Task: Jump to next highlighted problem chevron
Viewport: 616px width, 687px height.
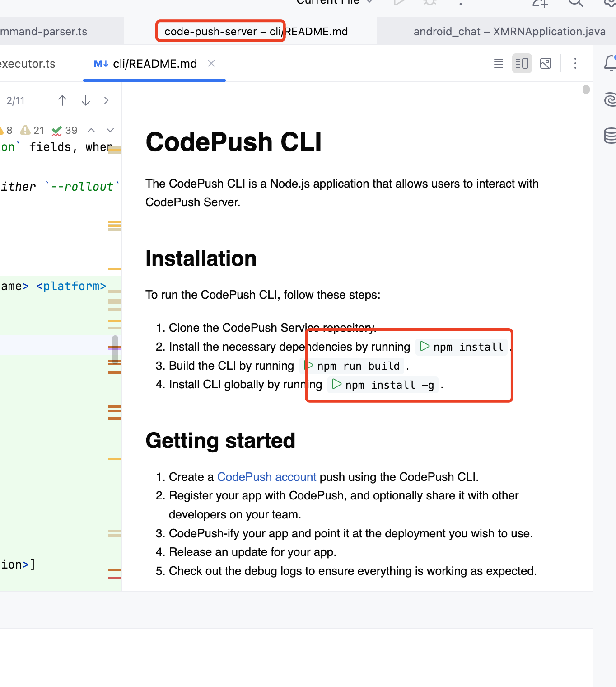Action: tap(110, 130)
